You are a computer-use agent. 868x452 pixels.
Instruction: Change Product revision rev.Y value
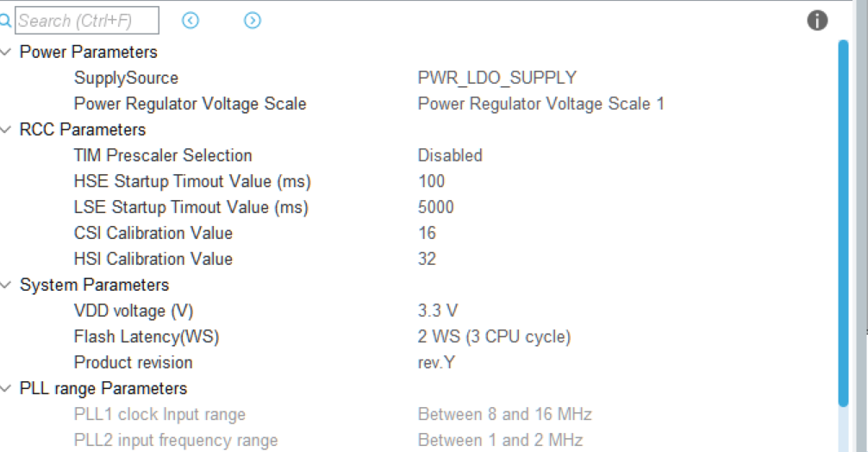point(436,362)
